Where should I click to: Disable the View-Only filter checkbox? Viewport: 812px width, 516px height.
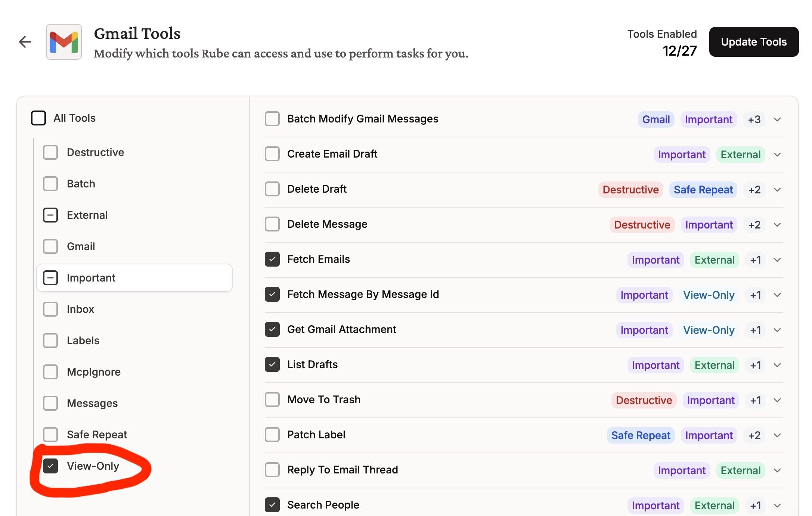(x=51, y=466)
